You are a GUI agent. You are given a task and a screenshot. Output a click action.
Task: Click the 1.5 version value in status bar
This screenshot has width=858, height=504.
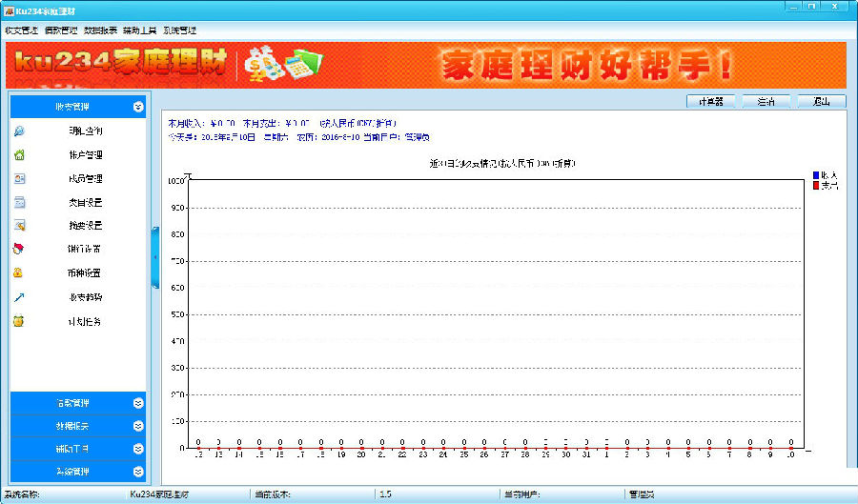pos(386,494)
